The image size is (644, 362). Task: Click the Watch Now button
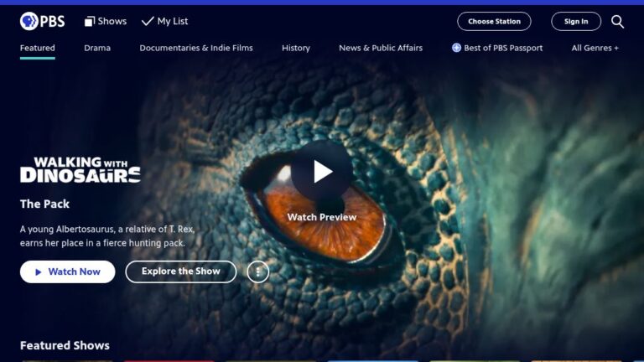(67, 271)
